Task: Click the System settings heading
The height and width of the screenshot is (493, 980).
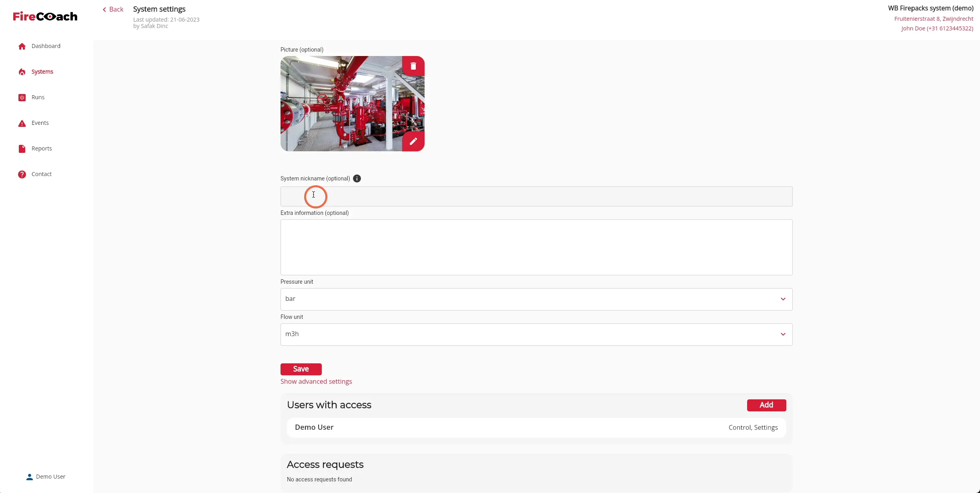Action: [x=159, y=9]
